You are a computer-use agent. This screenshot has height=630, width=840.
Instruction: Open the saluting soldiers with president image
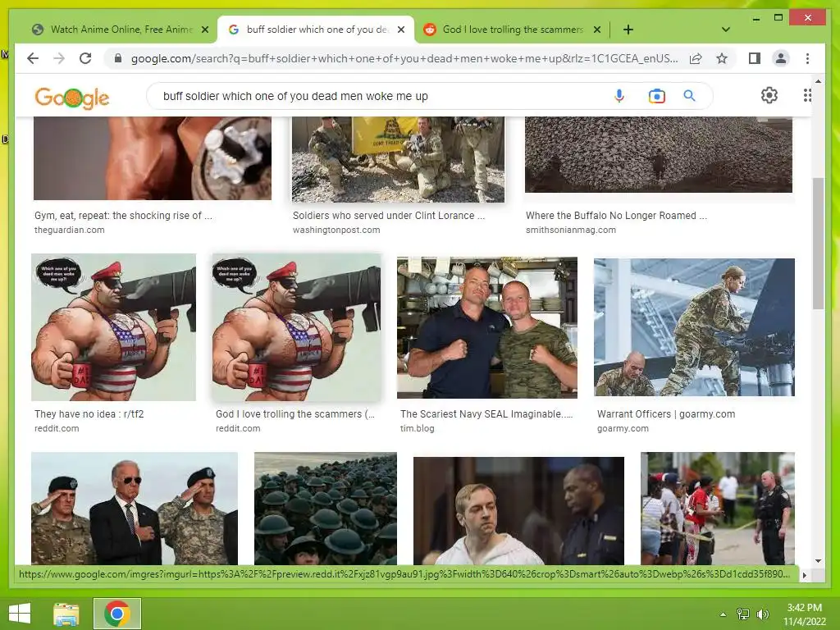[x=135, y=508]
